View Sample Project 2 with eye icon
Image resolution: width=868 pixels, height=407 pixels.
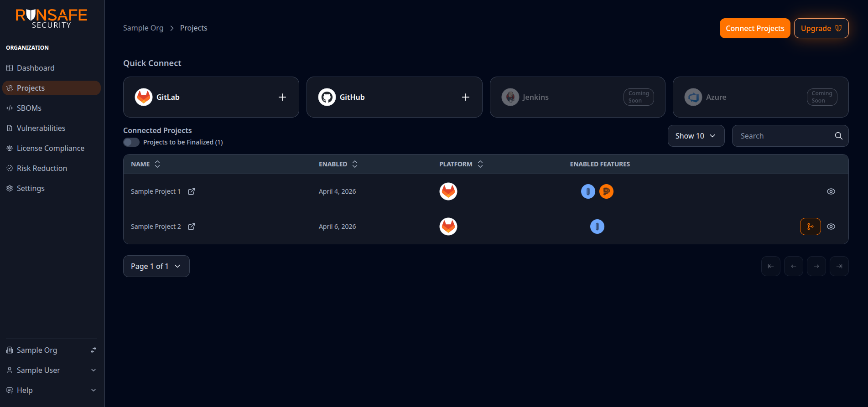point(831,227)
